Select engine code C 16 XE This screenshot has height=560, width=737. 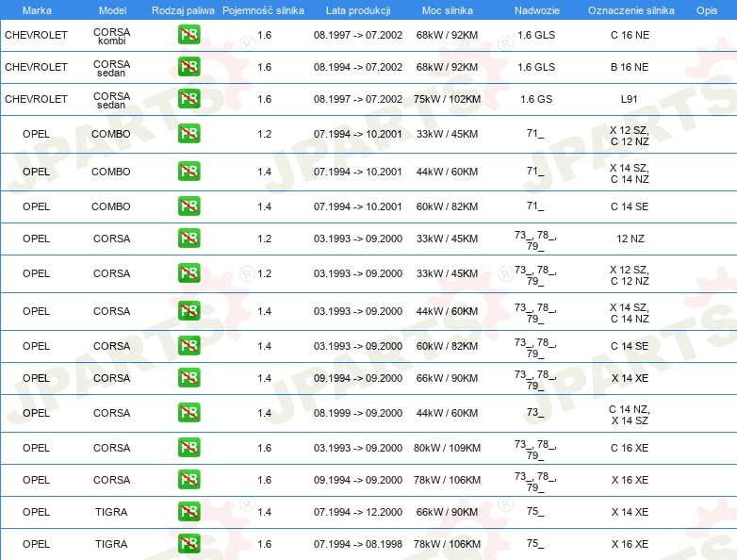coord(630,448)
